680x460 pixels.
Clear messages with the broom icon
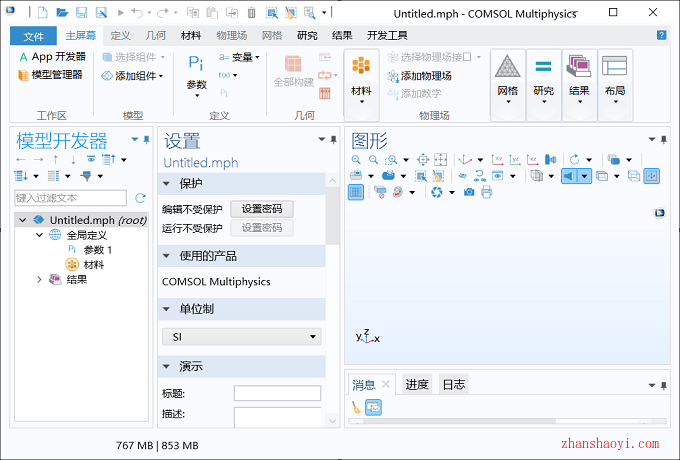click(356, 407)
